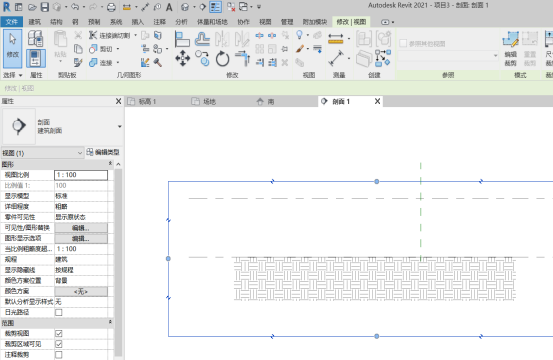Click the Copy tool with circles icon
This screenshot has width=553, height=360.
(202, 58)
